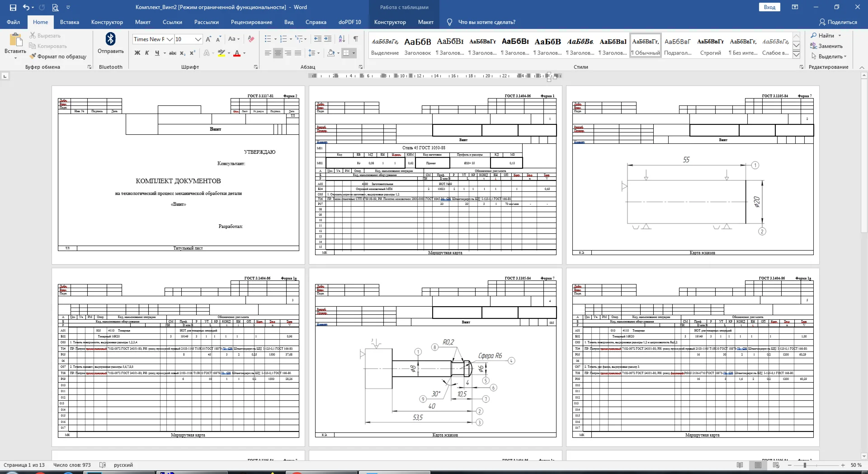Clear all formatting with the eraser icon
868x474 pixels.
click(251, 39)
